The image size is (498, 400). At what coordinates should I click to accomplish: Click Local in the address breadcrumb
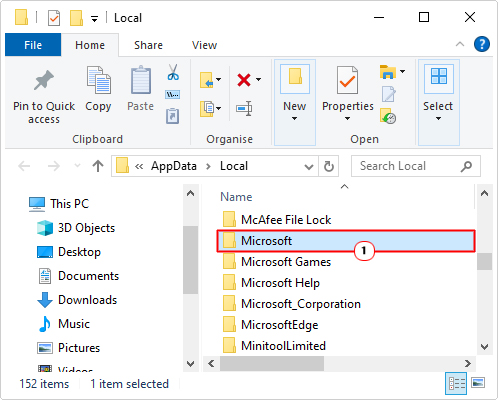pos(234,166)
